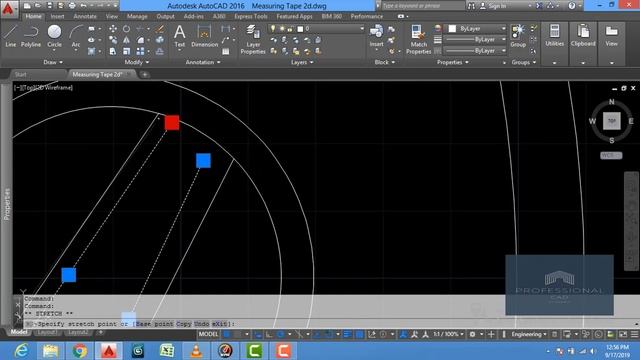Open the layer name dropdown
Image resolution: width=640 pixels, height=360 pixels.
pos(315,29)
